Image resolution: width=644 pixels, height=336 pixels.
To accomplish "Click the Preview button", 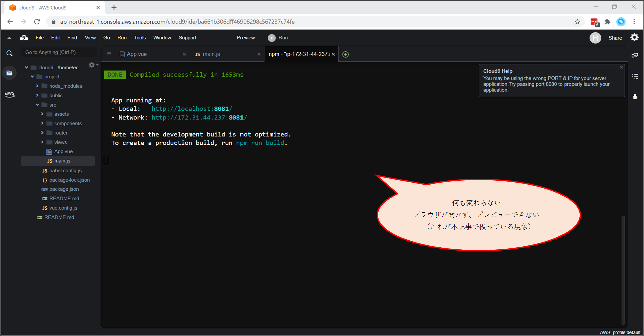I will pyautogui.click(x=246, y=38).
